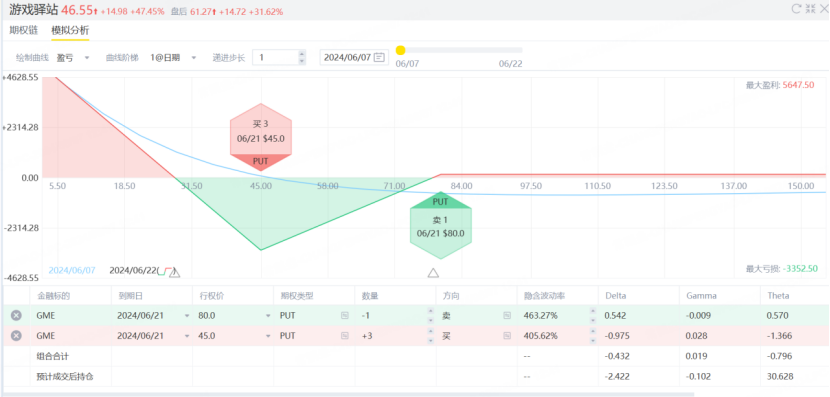
Task: Click the 最大亏损 -3352.50 label
Action: tap(781, 269)
